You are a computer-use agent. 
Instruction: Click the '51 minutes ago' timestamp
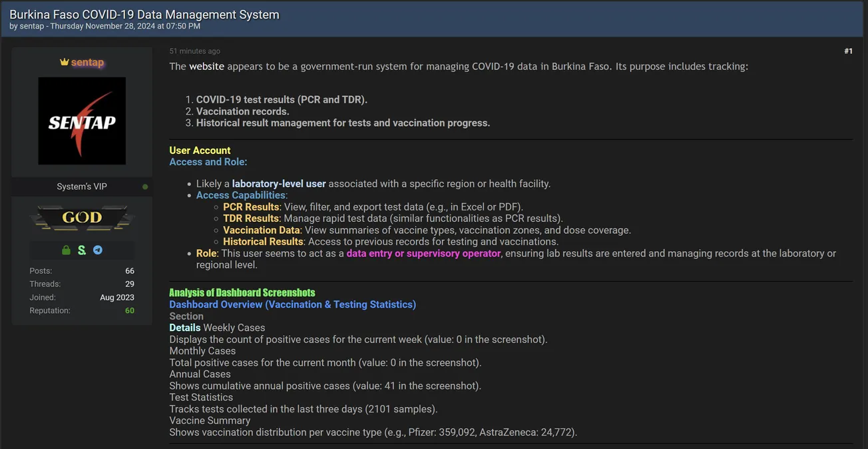tap(194, 51)
